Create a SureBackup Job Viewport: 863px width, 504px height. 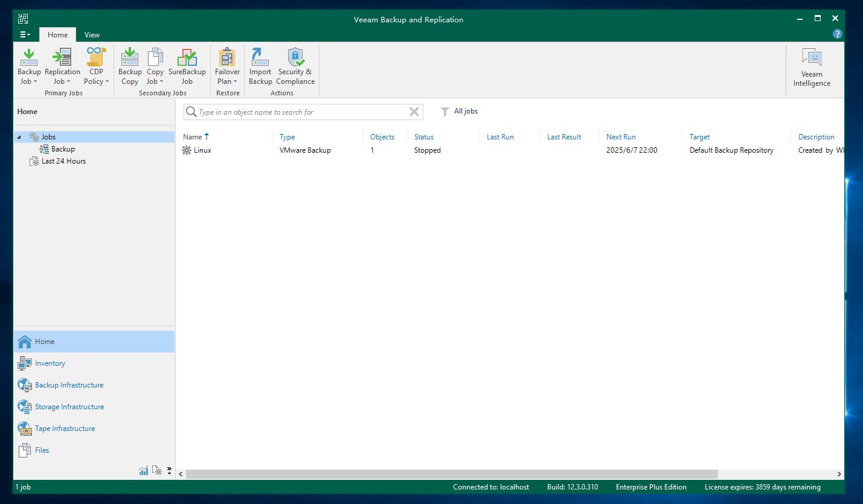tap(187, 66)
